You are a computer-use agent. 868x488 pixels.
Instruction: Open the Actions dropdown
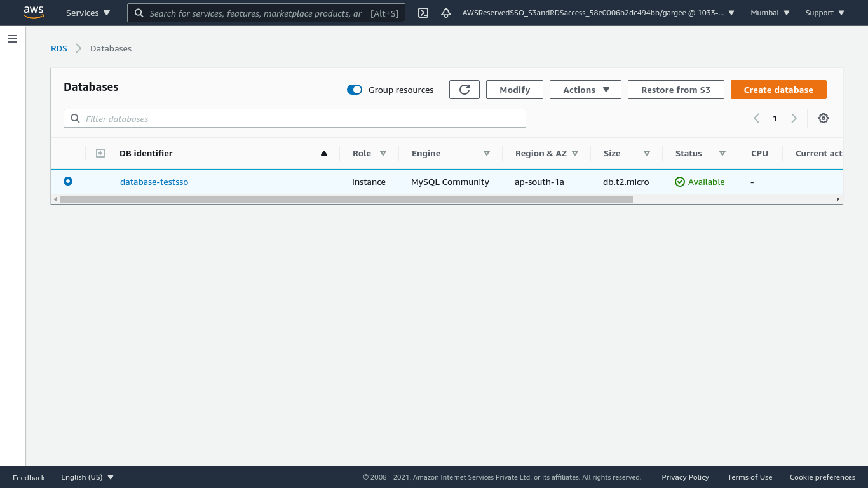[585, 90]
